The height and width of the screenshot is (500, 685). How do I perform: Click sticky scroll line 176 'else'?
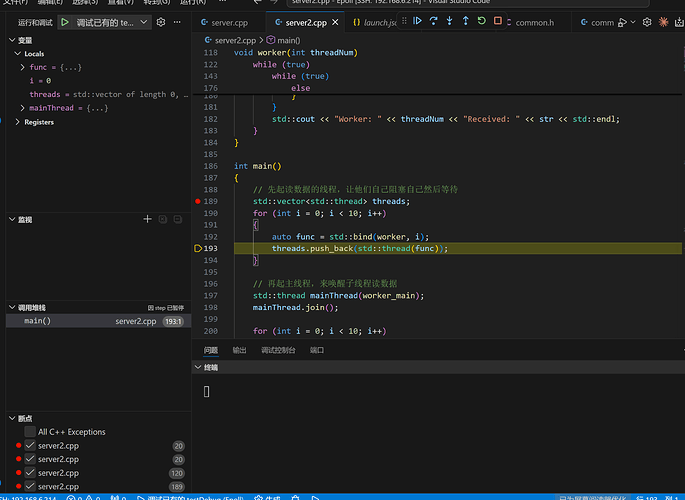click(x=301, y=88)
